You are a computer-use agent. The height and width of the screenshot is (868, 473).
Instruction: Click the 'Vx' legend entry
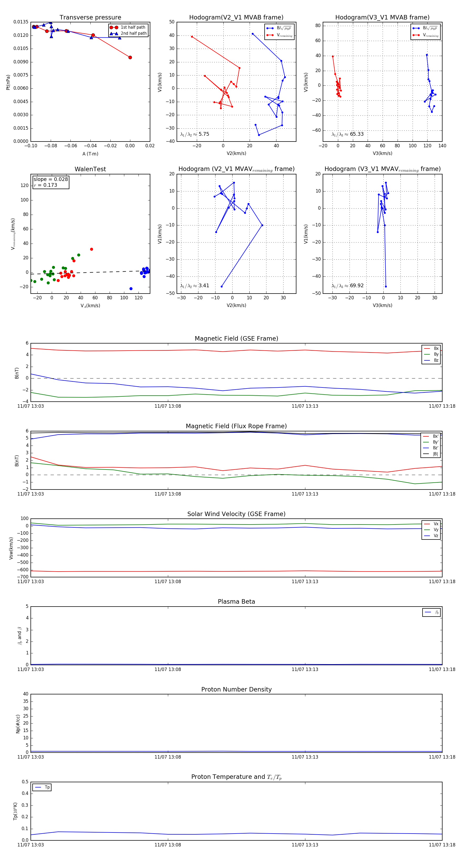pyautogui.click(x=431, y=524)
